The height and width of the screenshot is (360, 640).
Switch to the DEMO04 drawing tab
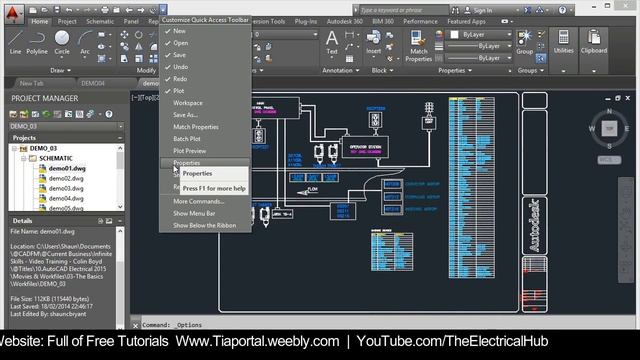pyautogui.click(x=93, y=83)
